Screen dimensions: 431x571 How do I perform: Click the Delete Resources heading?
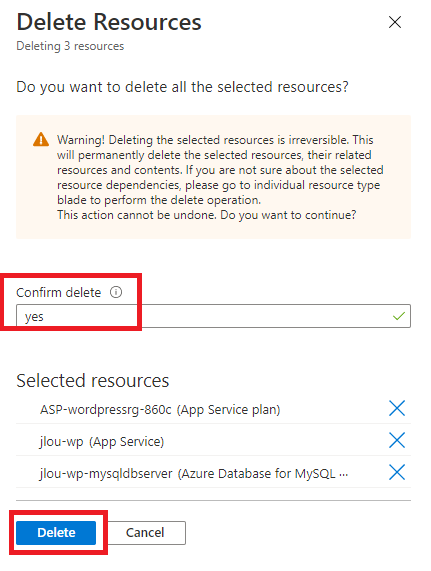(x=109, y=22)
